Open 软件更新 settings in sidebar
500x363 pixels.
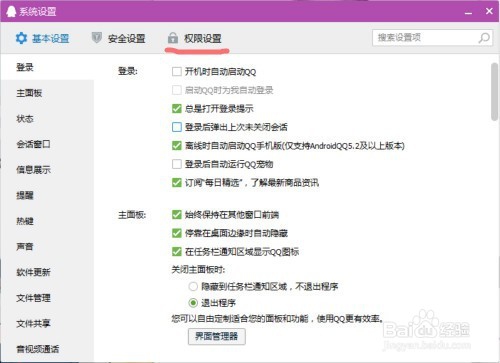(47, 272)
